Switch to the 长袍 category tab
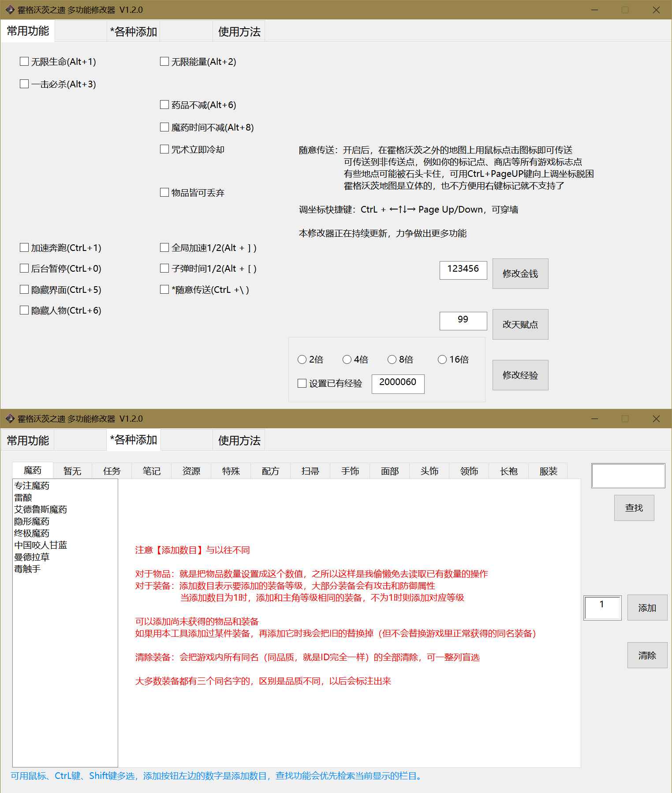Screen dimensions: 672x793 tap(508, 471)
